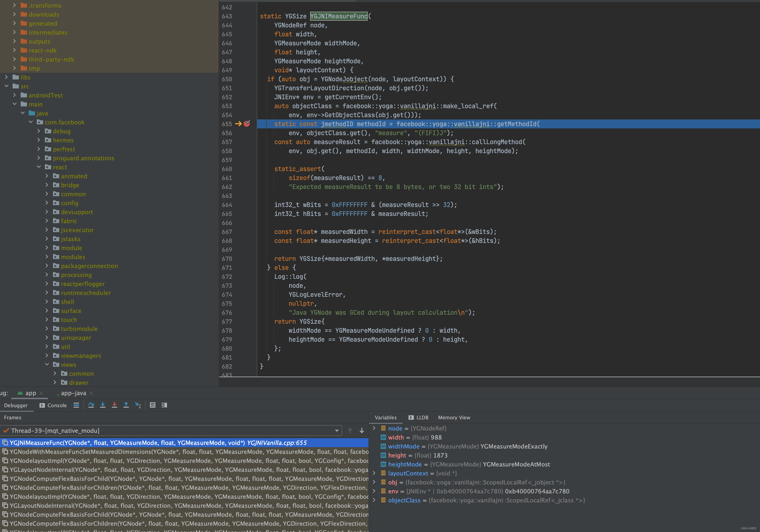The image size is (760, 532).
Task: Click the proguard.annotations package
Action: [x=83, y=158]
